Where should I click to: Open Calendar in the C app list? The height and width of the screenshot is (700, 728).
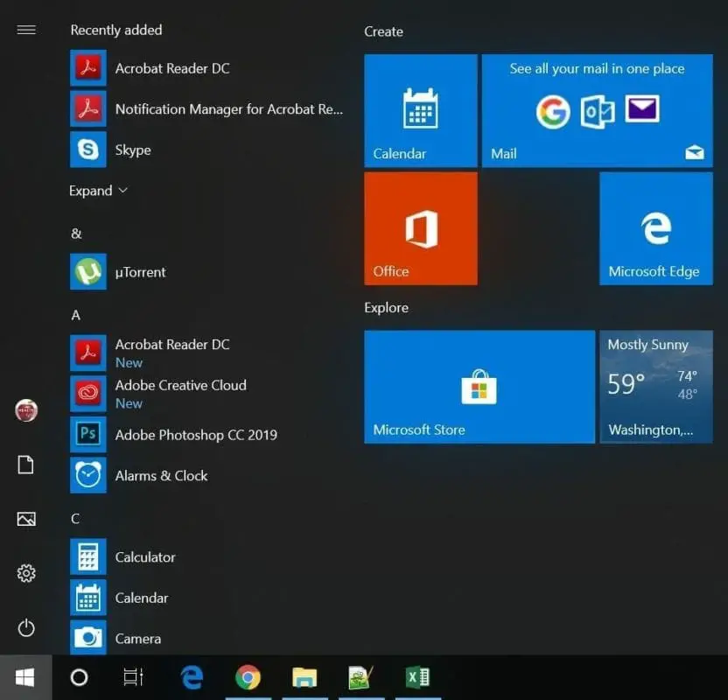(x=206, y=598)
